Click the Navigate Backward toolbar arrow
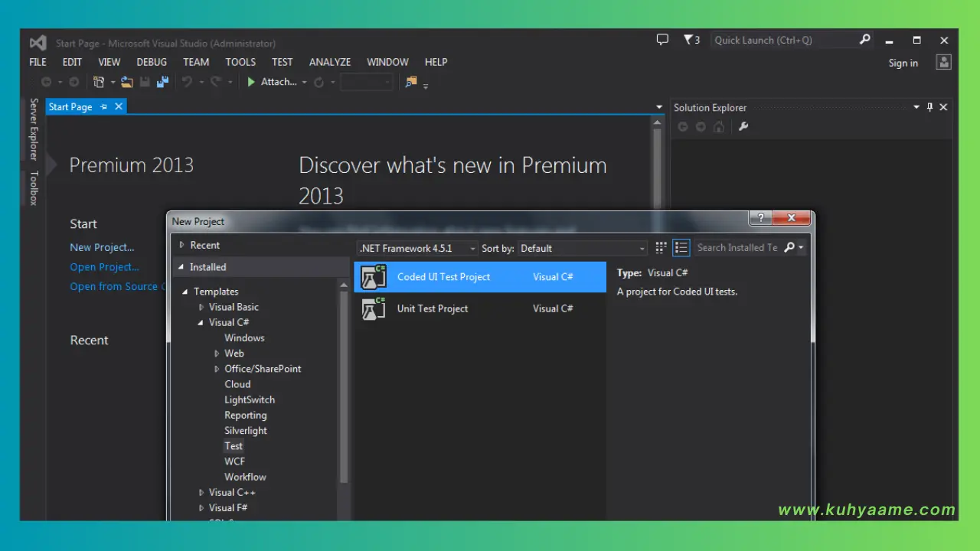980x551 pixels. click(47, 82)
